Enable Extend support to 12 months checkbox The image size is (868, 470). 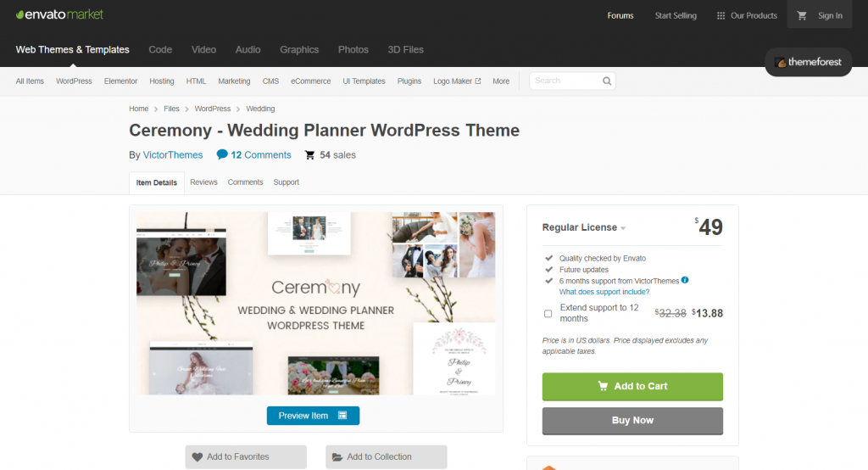point(548,314)
